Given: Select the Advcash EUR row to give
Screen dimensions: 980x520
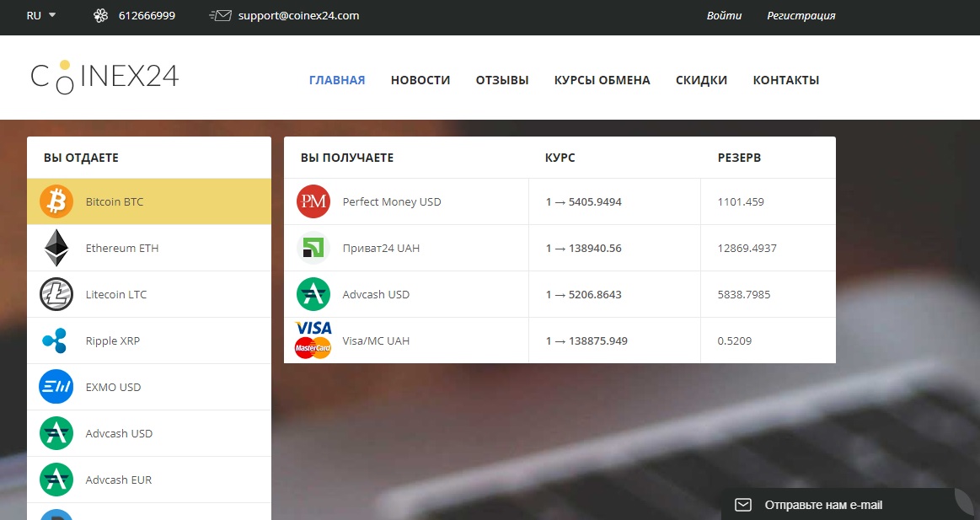Looking at the screenshot, I should click(149, 480).
